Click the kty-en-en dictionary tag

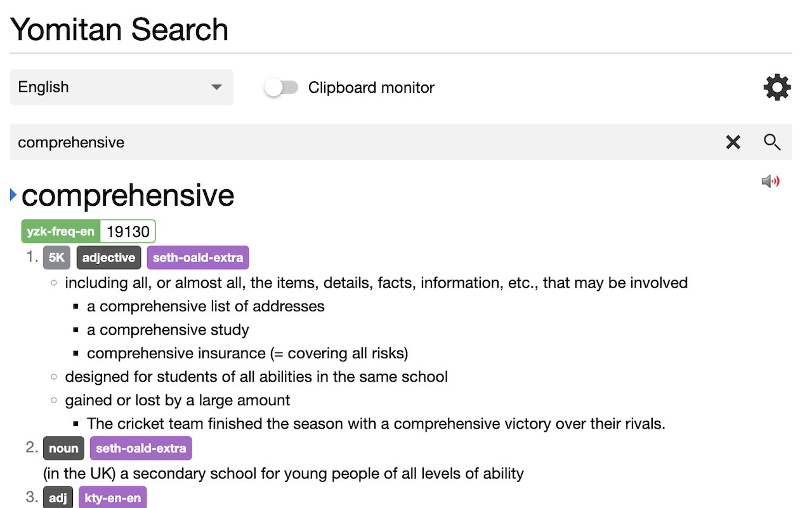pyautogui.click(x=113, y=498)
